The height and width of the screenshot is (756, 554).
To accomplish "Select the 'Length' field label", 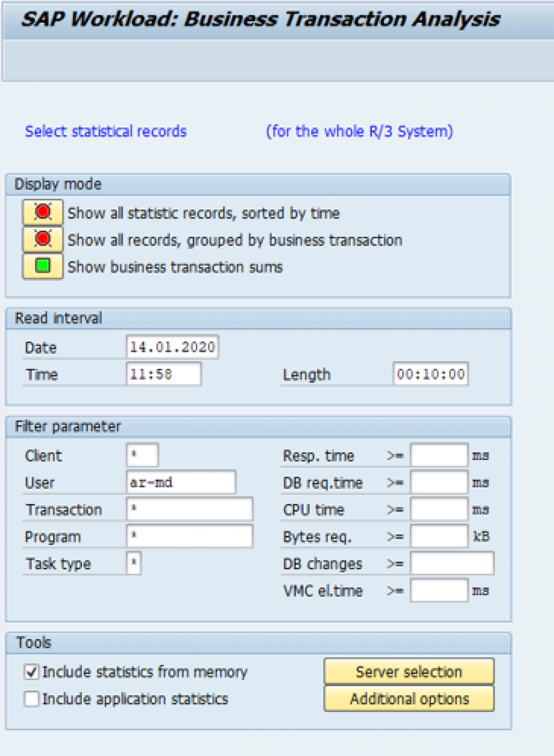I will tap(306, 375).
